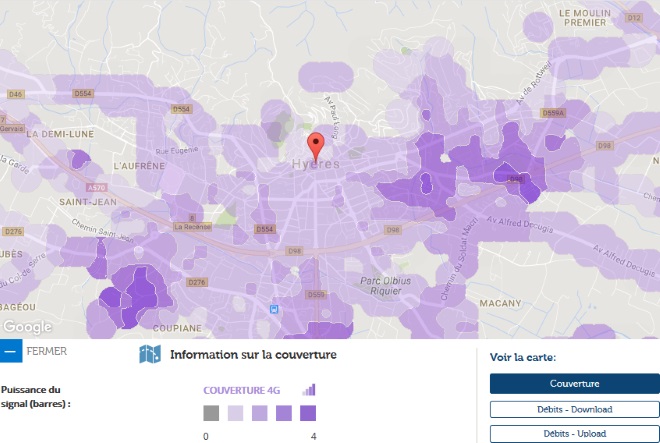Screen dimensions: 660x443
Task: Click the D559 road badge
Action: coord(316,294)
